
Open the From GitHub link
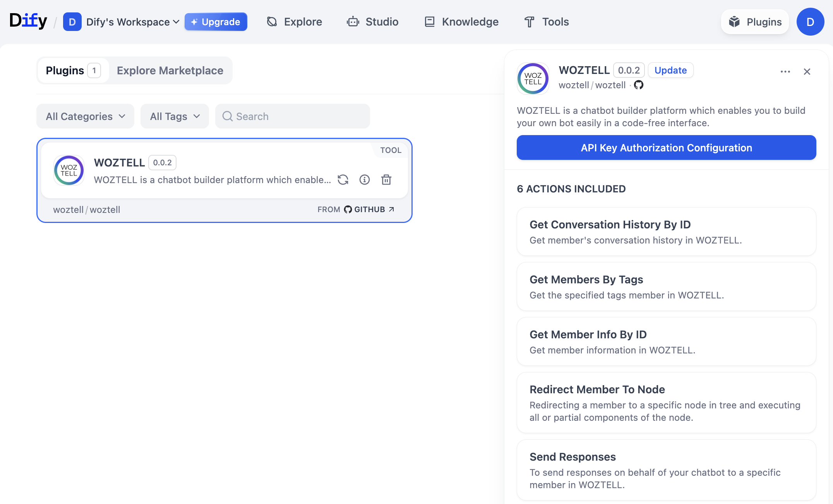[x=356, y=209]
